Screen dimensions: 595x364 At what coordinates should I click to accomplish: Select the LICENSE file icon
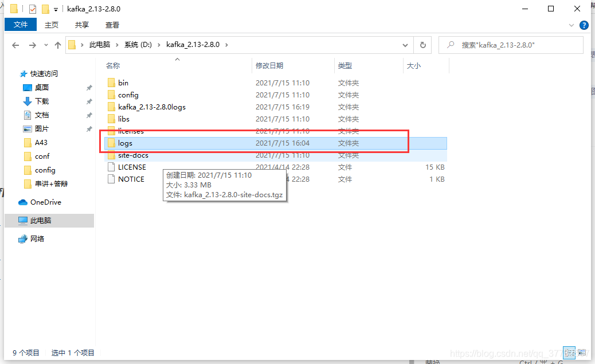tap(111, 167)
